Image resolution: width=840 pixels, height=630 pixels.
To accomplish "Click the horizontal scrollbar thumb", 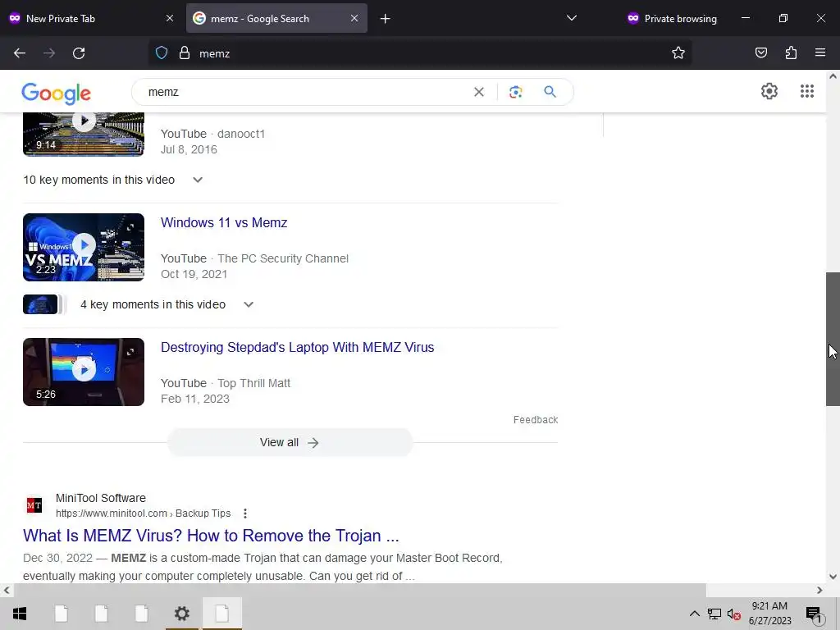I will pyautogui.click(x=359, y=591).
